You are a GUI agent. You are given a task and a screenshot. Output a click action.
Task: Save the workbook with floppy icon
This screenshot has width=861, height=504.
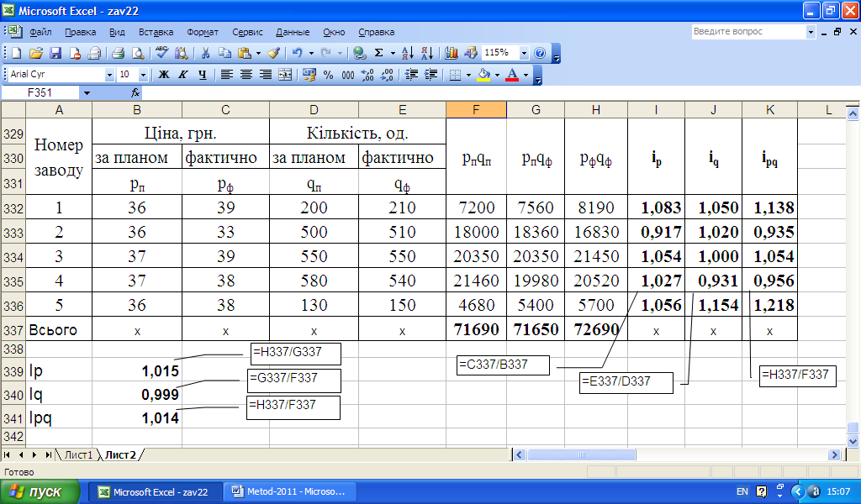pyautogui.click(x=55, y=53)
